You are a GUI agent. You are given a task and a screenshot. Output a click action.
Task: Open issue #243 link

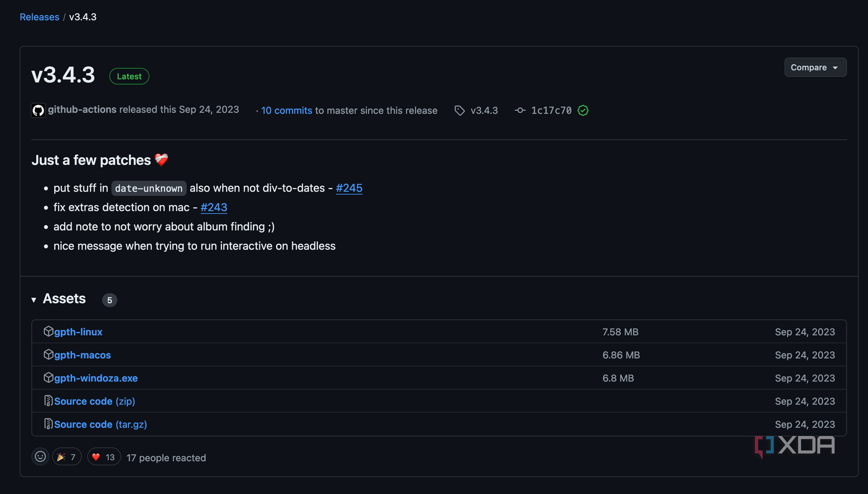click(x=214, y=207)
